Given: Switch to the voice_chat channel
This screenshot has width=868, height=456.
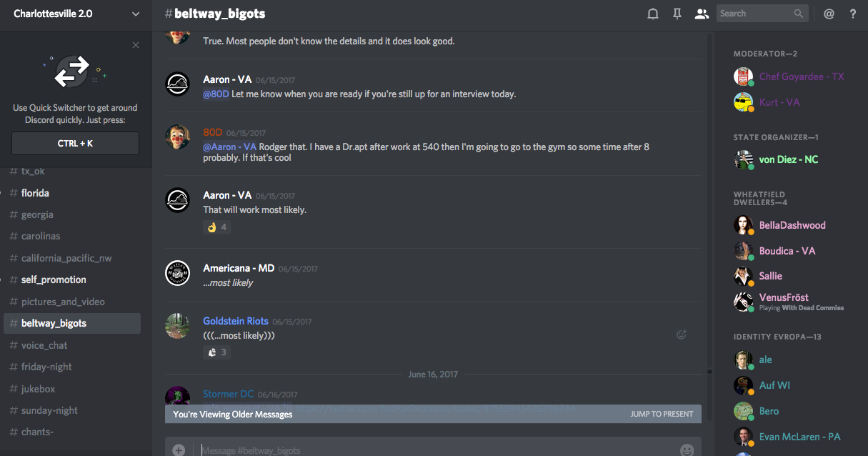Looking at the screenshot, I should coord(44,345).
